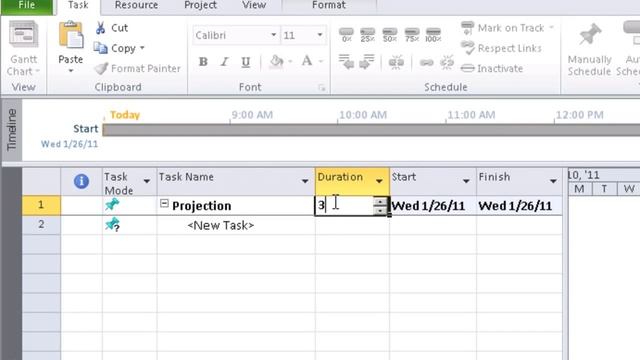Open Duration column filter dropdown
640x360 pixels.
[x=379, y=181]
